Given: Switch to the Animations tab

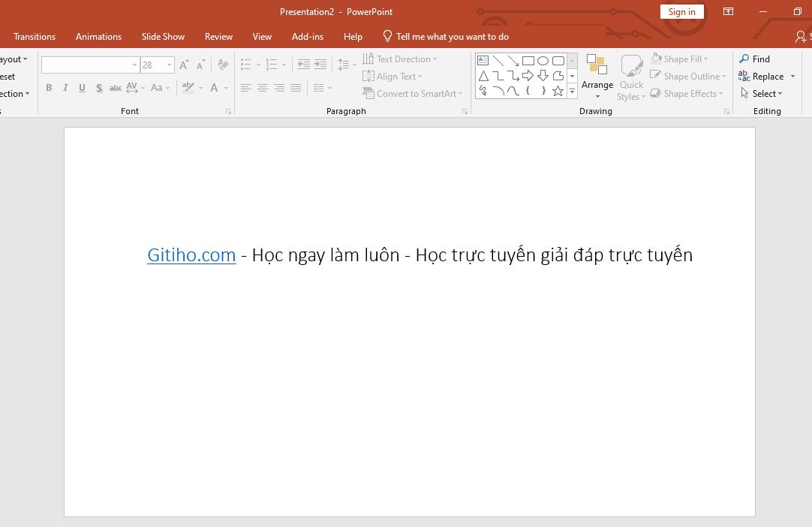Looking at the screenshot, I should tap(98, 36).
